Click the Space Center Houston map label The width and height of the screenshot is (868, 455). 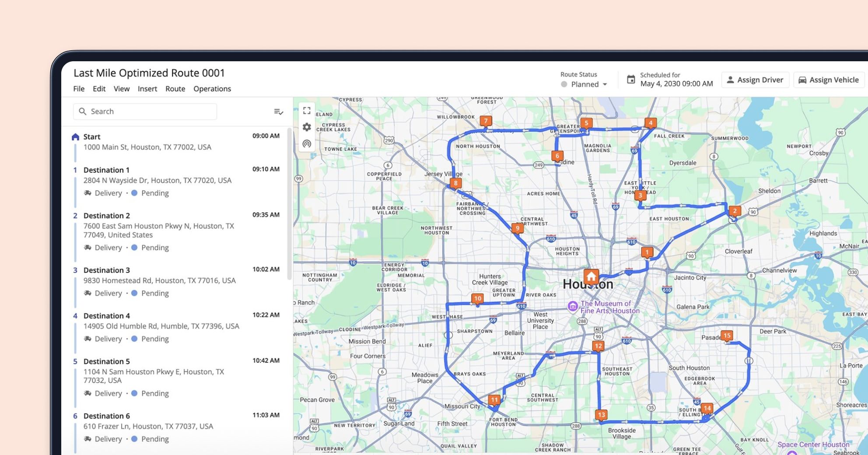tap(813, 445)
